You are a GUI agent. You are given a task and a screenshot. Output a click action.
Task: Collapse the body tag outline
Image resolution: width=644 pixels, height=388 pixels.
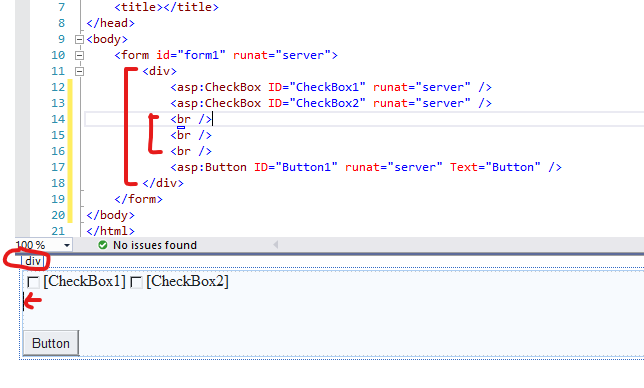click(x=79, y=39)
